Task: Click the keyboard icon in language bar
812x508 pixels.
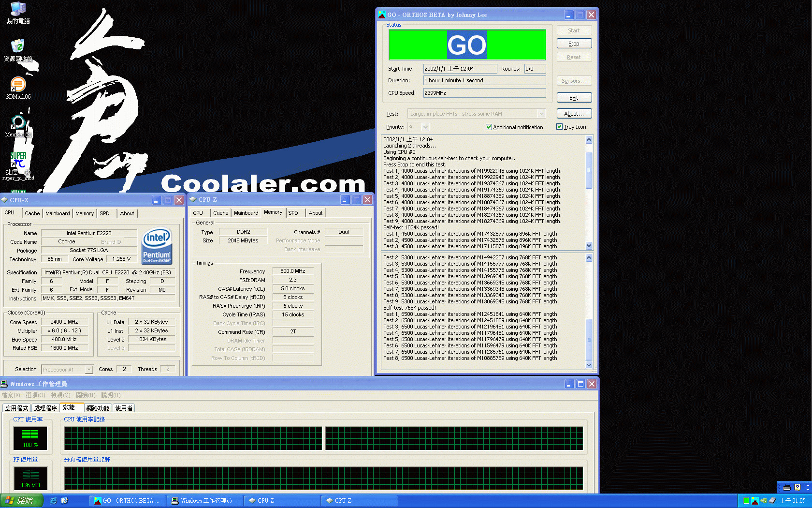Action: coord(787,488)
